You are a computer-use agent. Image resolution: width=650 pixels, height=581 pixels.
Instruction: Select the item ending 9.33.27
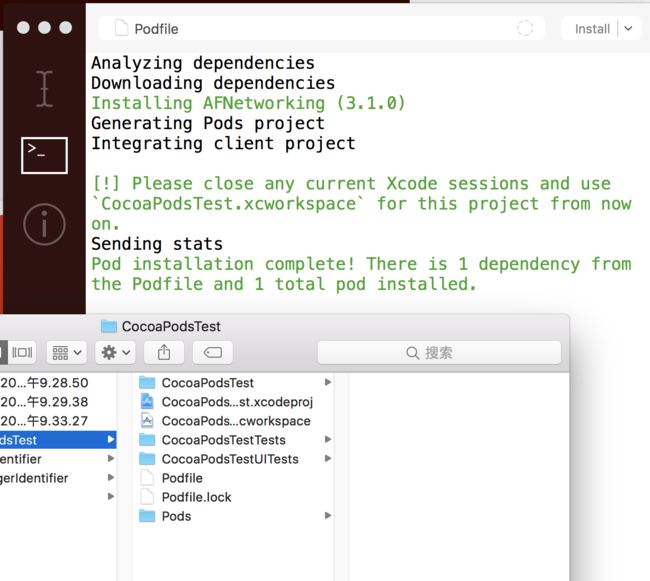pyautogui.click(x=58, y=421)
